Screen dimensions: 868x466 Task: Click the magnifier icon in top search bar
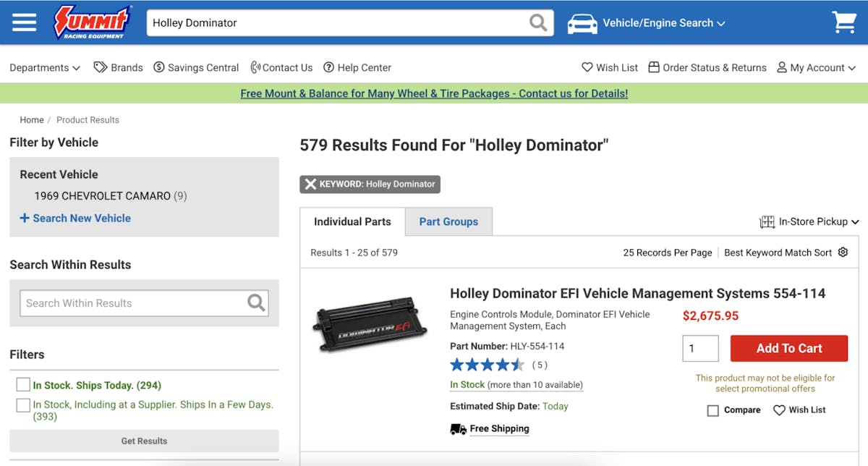(538, 22)
